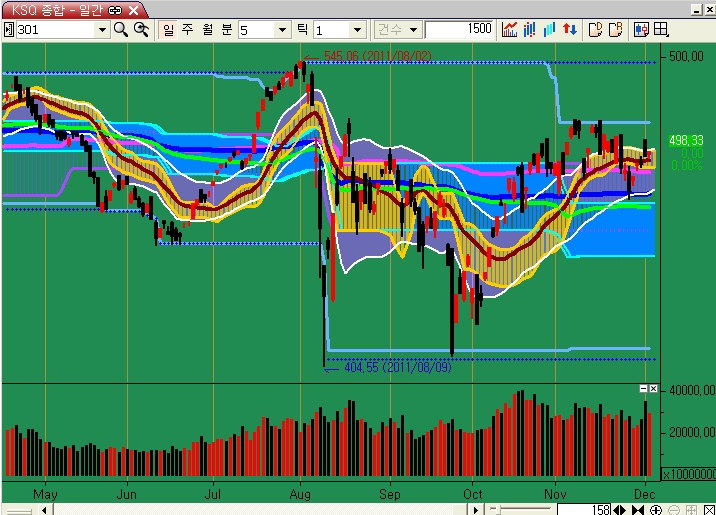The height and width of the screenshot is (515, 716).
Task: Click the small icon left of the 301 code field
Action: coord(8,29)
